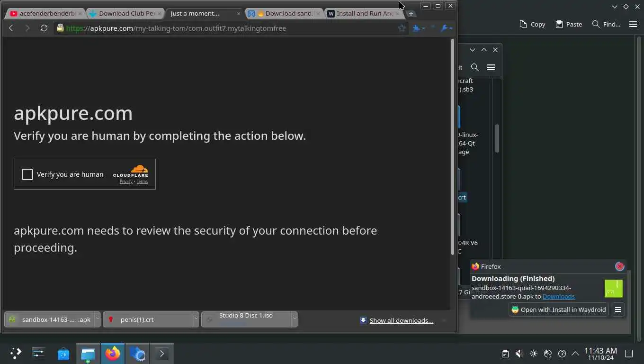The height and width of the screenshot is (364, 644).
Task: Switch to the acefenderbender YouTube tab
Action: pos(46,14)
